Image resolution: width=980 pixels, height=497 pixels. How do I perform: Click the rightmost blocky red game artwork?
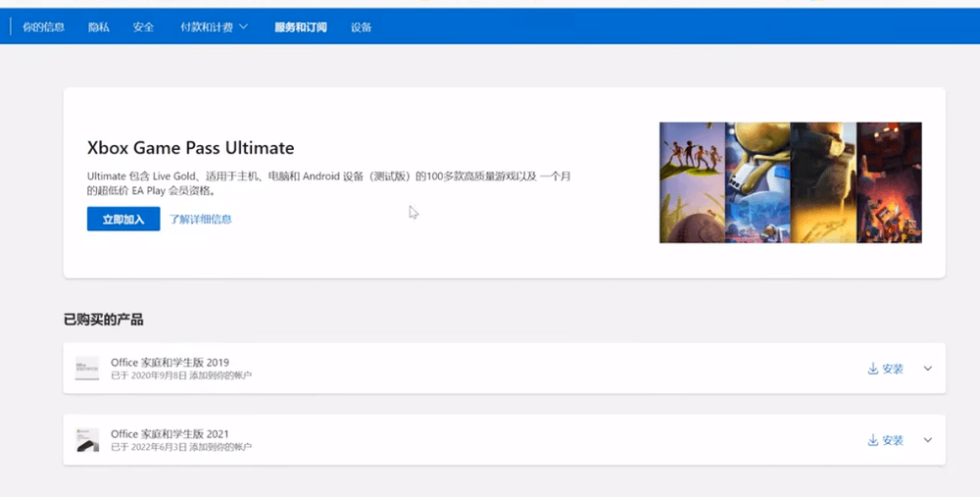point(889,182)
